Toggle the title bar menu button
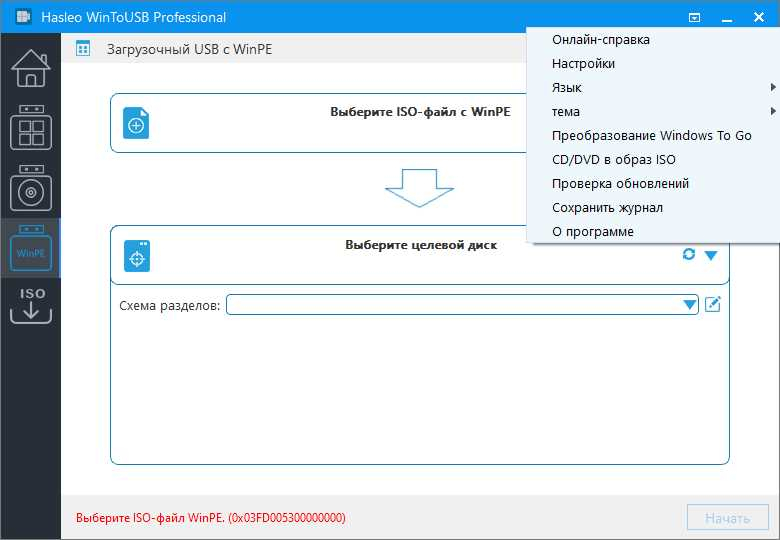Screen dimensions: 780x540 tap(694, 17)
